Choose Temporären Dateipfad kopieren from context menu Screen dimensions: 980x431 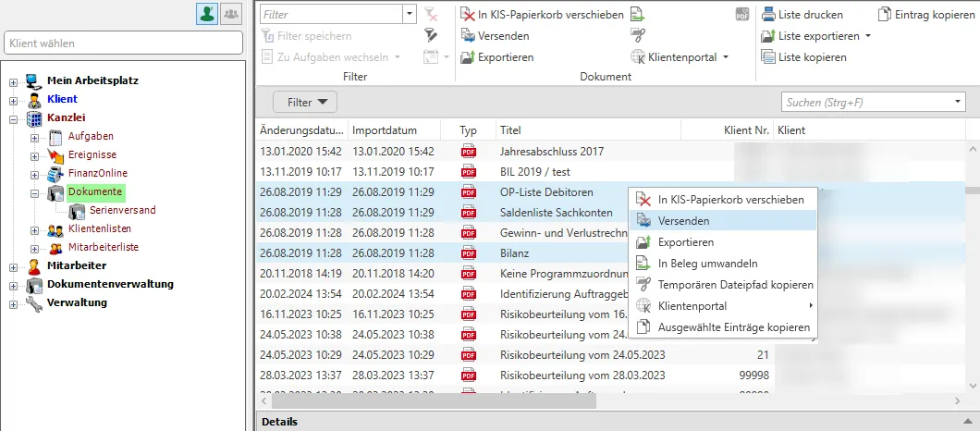pyautogui.click(x=723, y=285)
